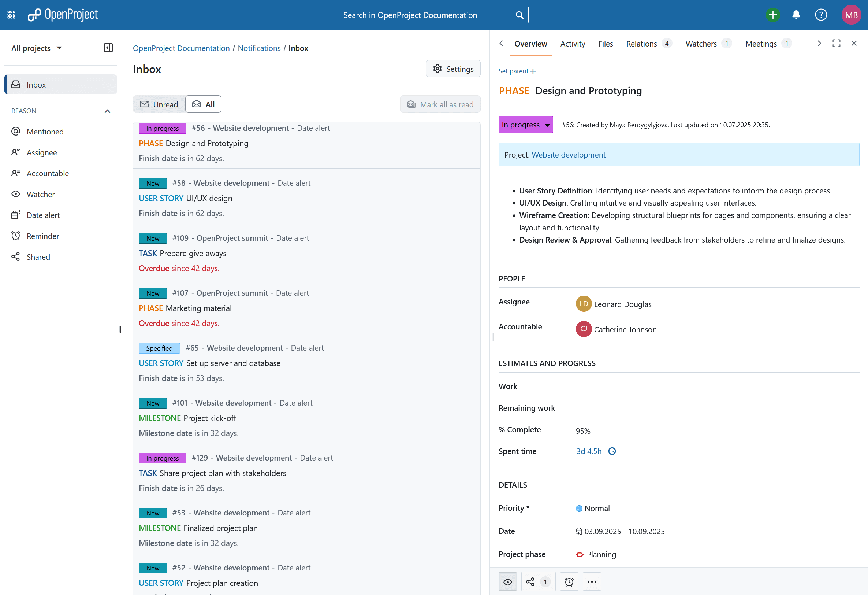Click the inbox Settings button
This screenshot has height=595, width=868.
tap(453, 69)
